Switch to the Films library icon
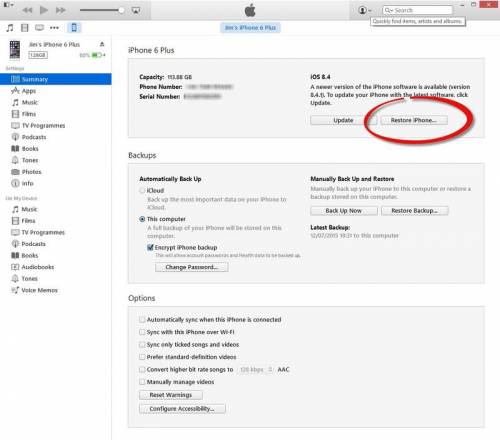The height and width of the screenshot is (440, 500). 25,28
